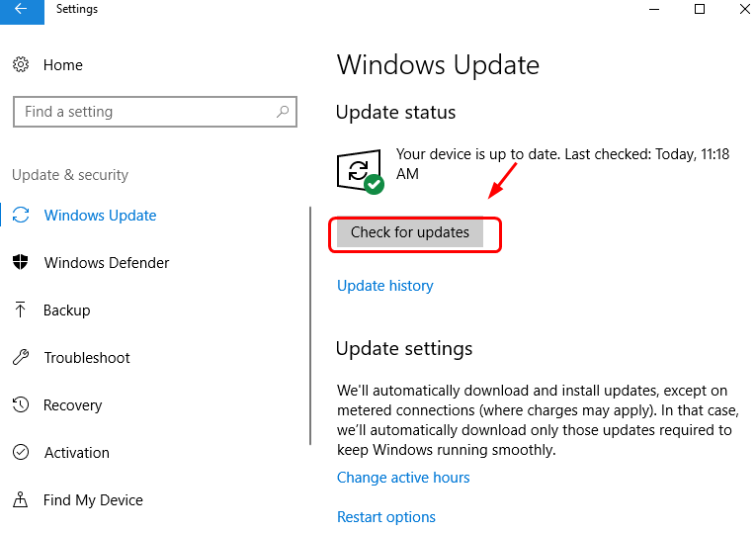Screen dimensions: 756x533
Task: Click the sidebar vertical scrollbar
Action: [311, 326]
